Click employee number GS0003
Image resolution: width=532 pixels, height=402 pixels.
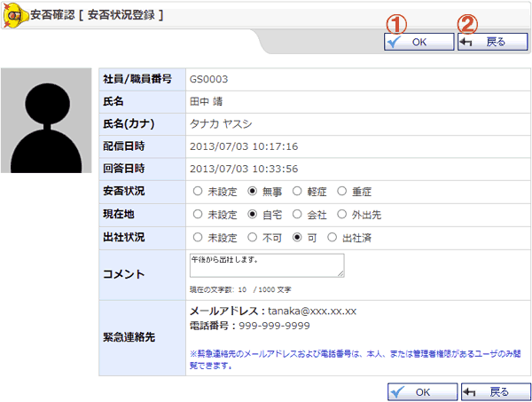pos(208,79)
